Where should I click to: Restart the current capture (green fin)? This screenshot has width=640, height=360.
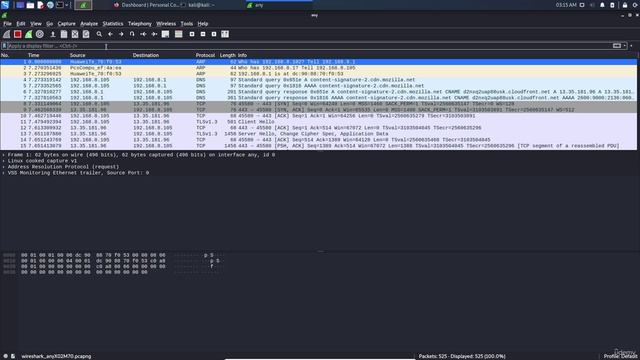point(29,34)
